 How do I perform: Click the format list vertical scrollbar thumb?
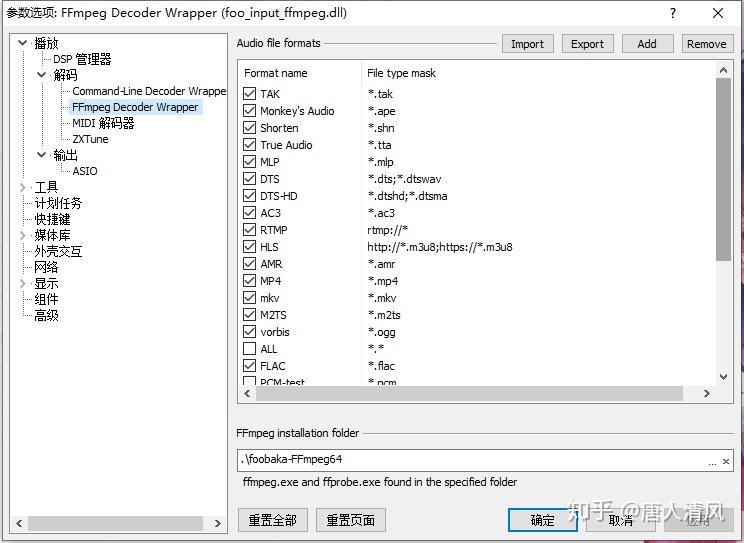tap(723, 169)
